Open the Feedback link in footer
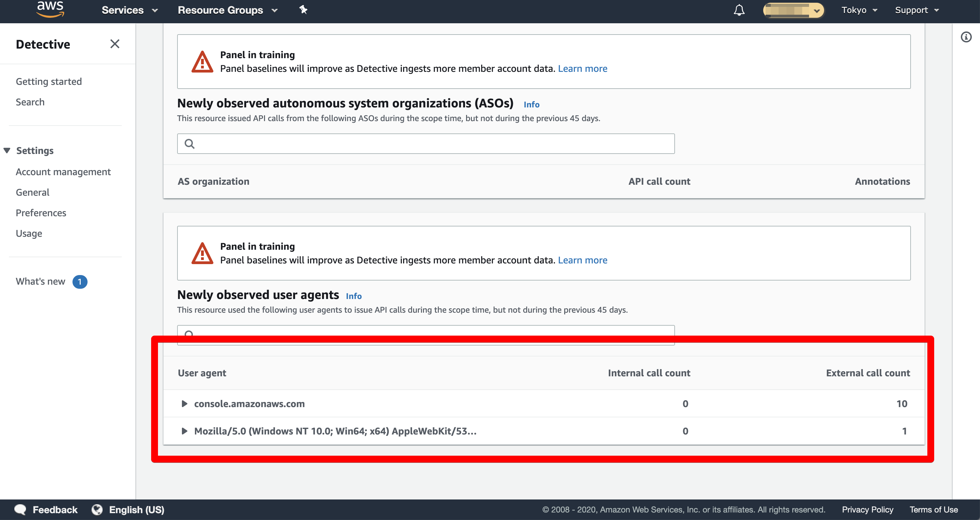 click(x=55, y=510)
